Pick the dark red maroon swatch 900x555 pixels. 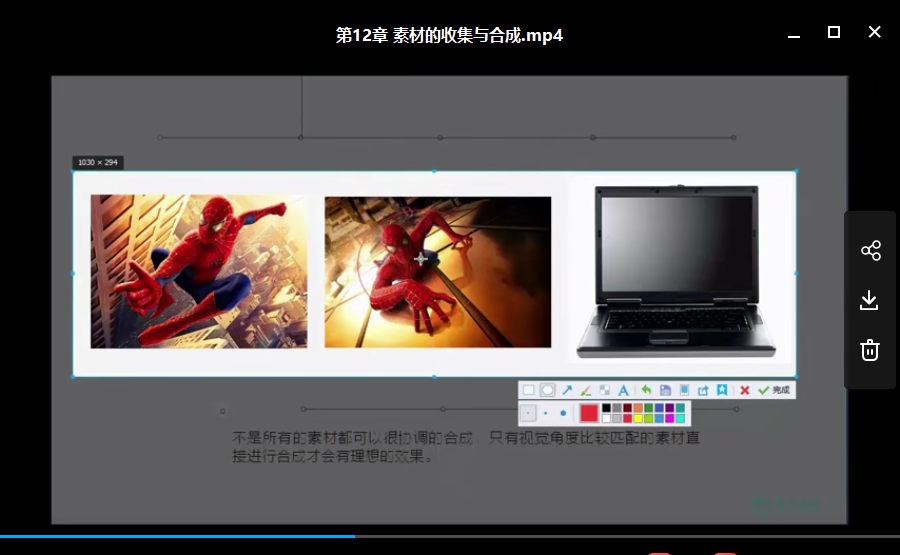coord(627,408)
